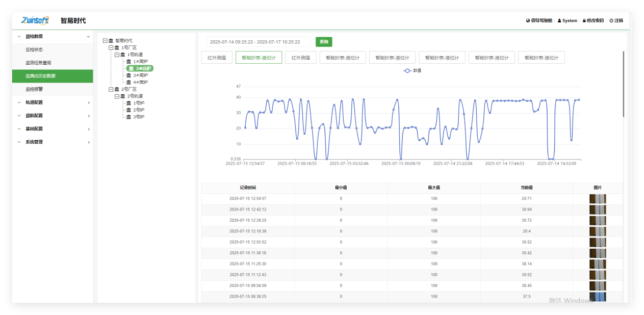Collapse the root 智易时代 tree node
The image size is (644, 315).
105,41
